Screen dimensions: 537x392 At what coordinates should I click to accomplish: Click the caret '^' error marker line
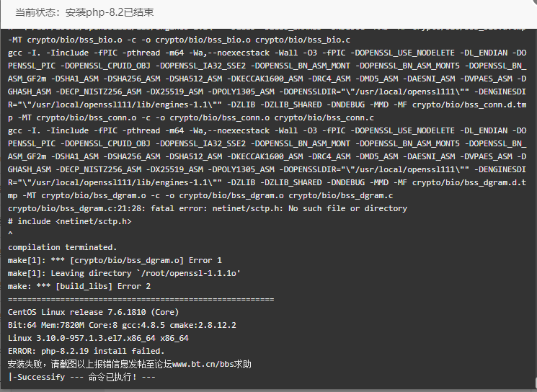pyautogui.click(x=10, y=234)
